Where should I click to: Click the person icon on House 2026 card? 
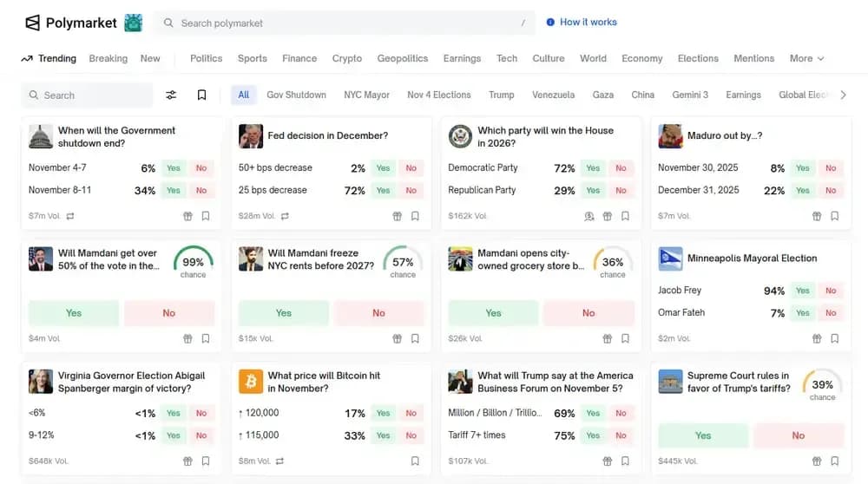point(589,216)
